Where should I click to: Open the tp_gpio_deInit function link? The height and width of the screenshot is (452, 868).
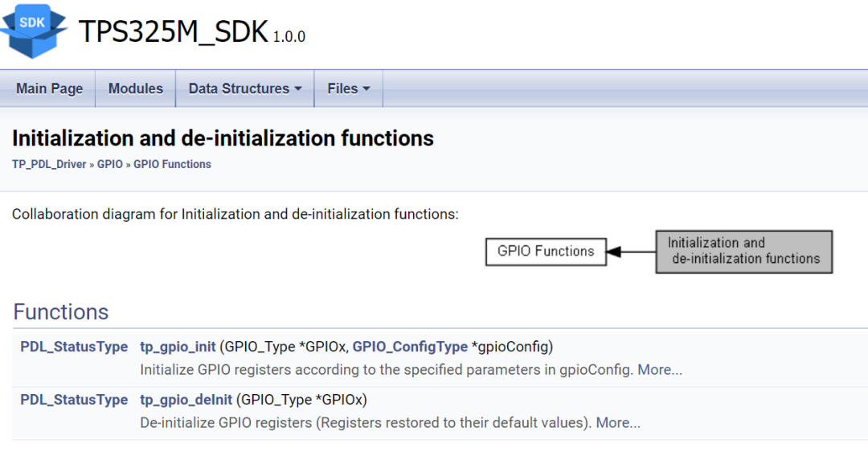tap(186, 400)
